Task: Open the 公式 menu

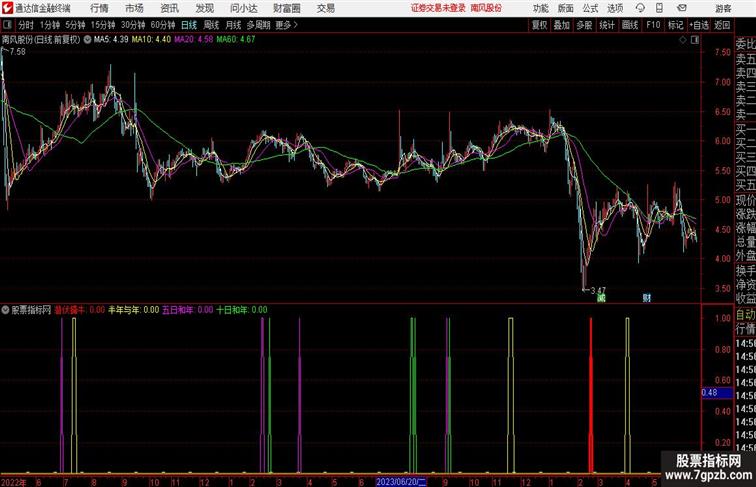Action: pyautogui.click(x=590, y=8)
